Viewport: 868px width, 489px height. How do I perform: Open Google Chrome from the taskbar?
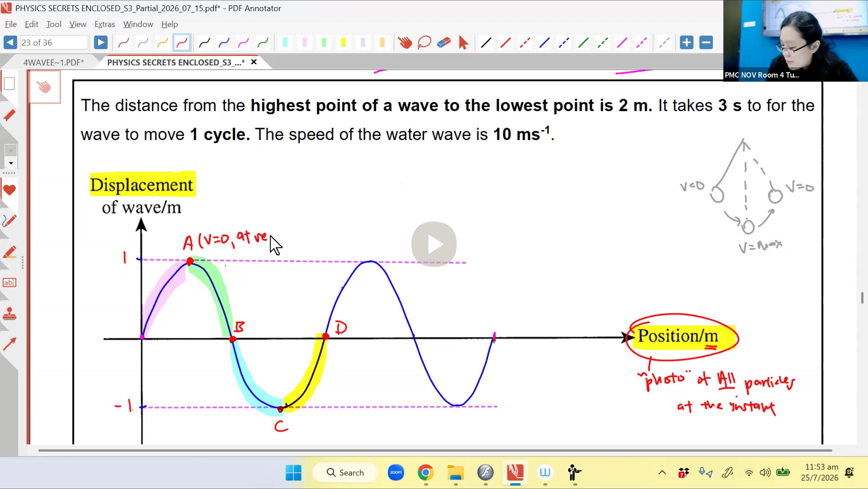point(425,472)
